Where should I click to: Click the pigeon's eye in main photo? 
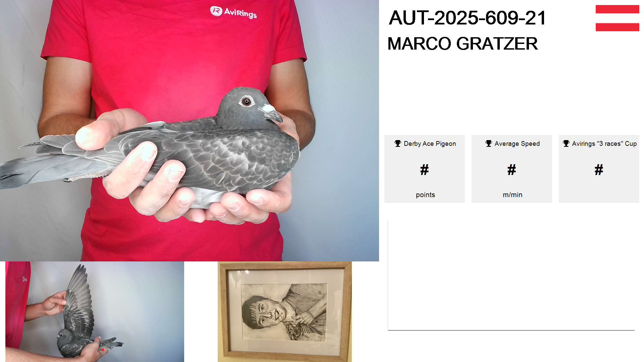(x=247, y=101)
